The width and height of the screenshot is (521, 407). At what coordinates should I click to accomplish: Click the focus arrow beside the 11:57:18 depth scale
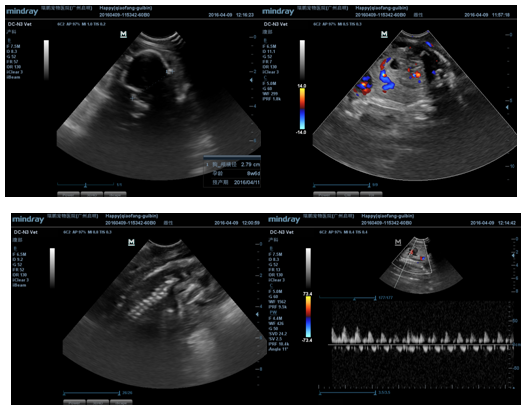pos(507,107)
